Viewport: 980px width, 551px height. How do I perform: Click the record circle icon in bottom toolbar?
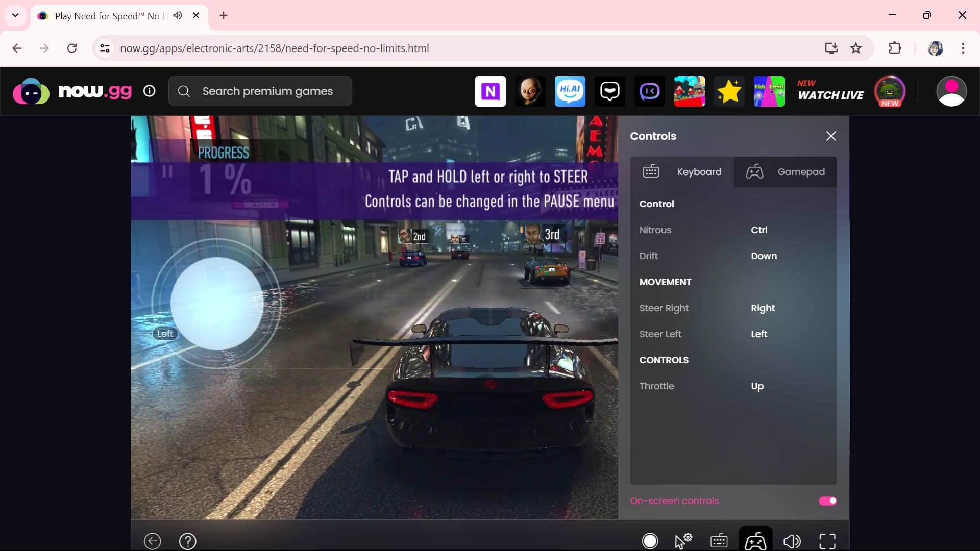650,541
